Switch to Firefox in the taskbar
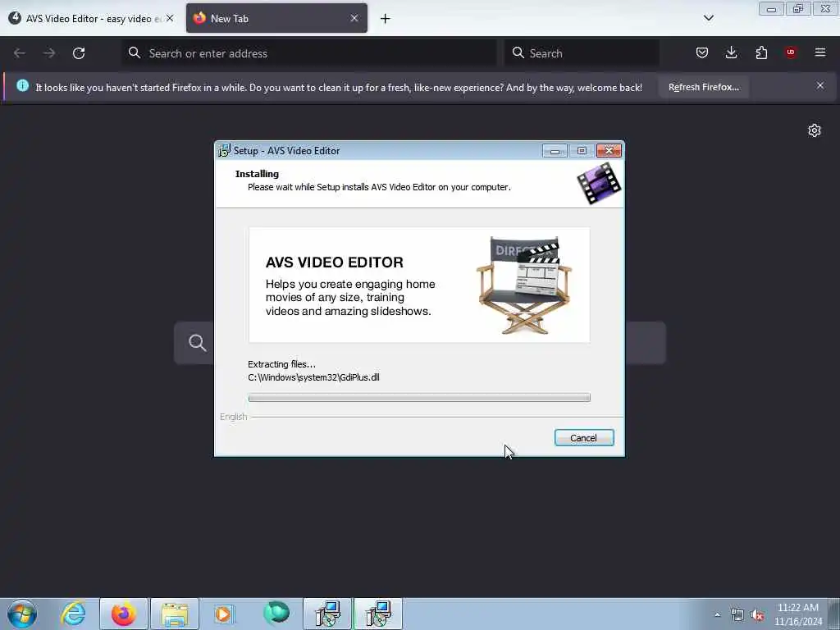Screen dimensions: 840x630 click(124, 614)
